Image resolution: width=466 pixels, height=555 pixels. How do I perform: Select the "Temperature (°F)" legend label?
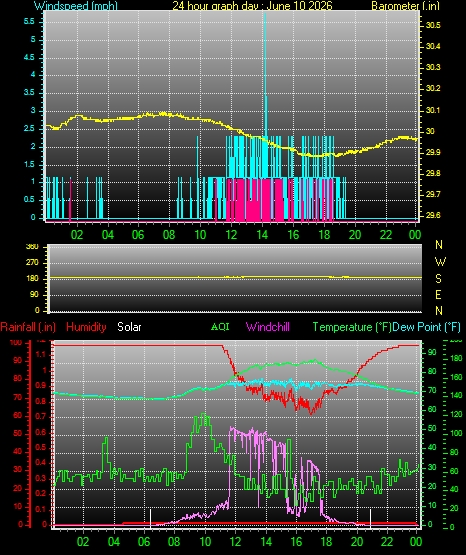[352, 327]
